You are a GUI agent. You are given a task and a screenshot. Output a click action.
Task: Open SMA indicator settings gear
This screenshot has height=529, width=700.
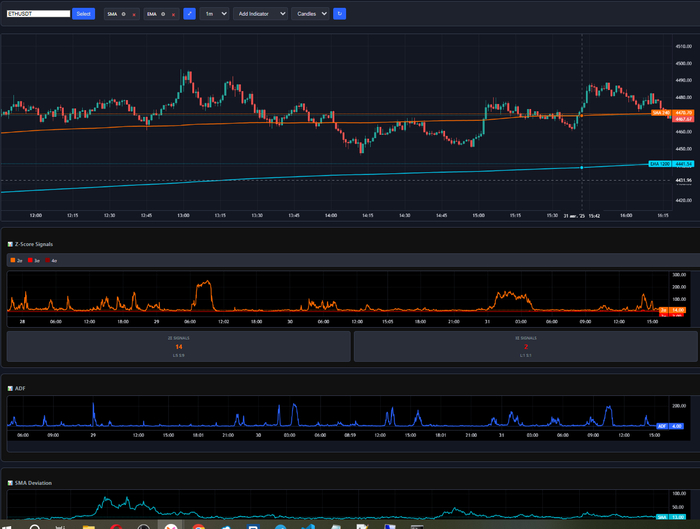pyautogui.click(x=124, y=14)
